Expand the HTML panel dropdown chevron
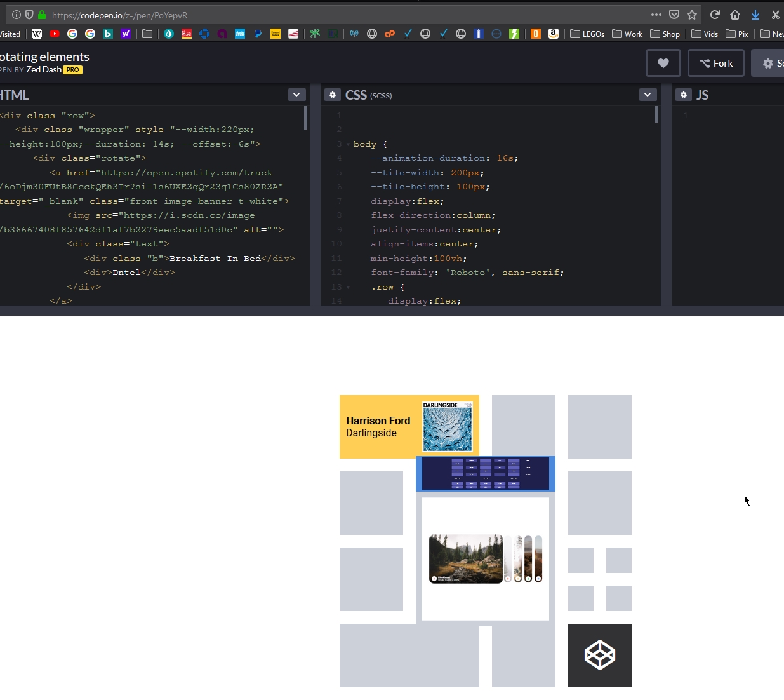 pyautogui.click(x=296, y=95)
